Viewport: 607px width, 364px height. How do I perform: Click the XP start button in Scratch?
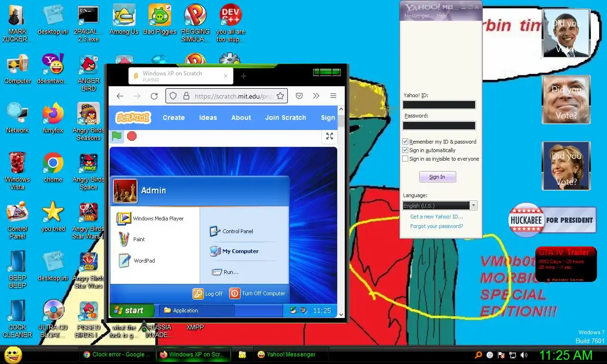pyautogui.click(x=132, y=310)
